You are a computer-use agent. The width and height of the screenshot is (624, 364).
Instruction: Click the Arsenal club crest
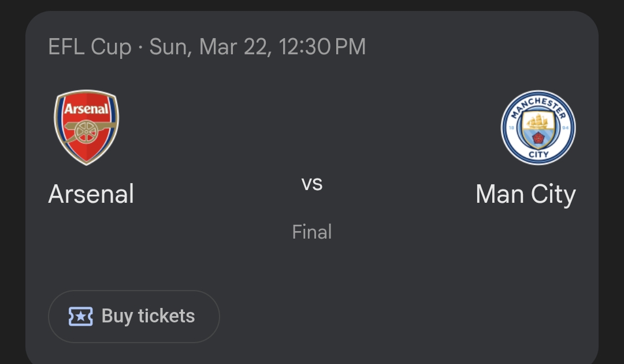point(87,128)
